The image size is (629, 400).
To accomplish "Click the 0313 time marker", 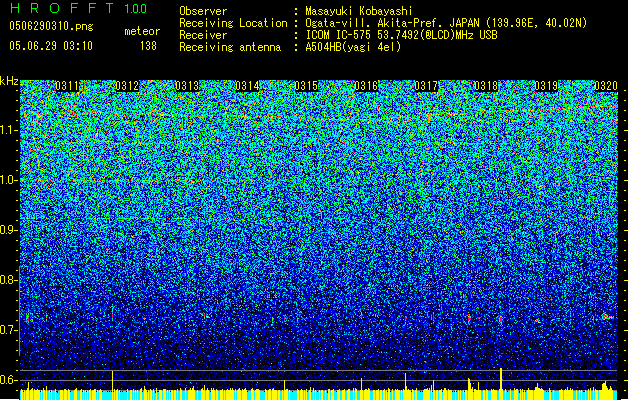I will tap(187, 86).
